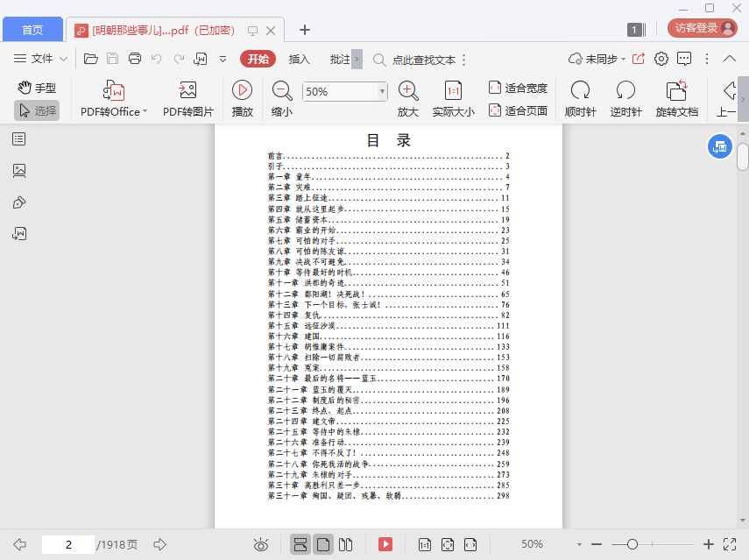Image resolution: width=749 pixels, height=560 pixels.
Task: Go to next page arrow
Action: [159, 544]
